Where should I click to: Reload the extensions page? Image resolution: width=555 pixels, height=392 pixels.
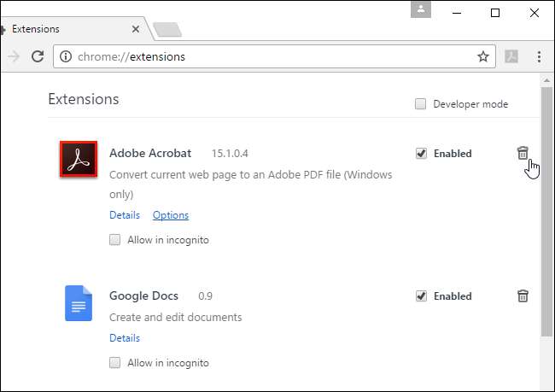click(x=38, y=57)
